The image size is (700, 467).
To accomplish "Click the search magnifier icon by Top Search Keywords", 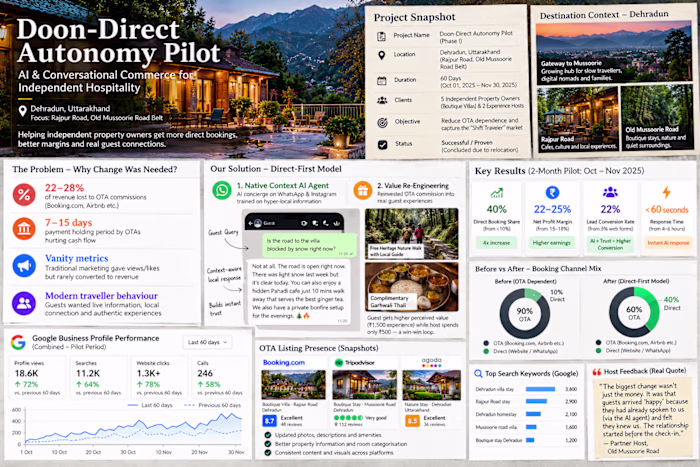I will [478, 374].
